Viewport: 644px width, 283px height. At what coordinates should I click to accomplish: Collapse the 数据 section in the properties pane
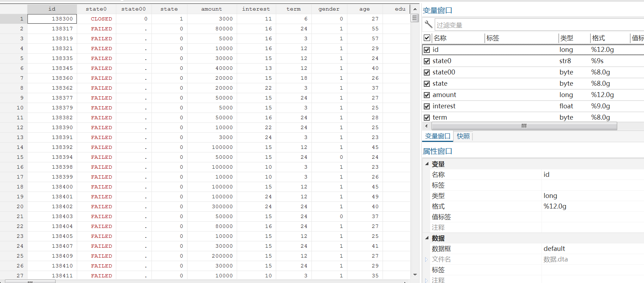(427, 238)
